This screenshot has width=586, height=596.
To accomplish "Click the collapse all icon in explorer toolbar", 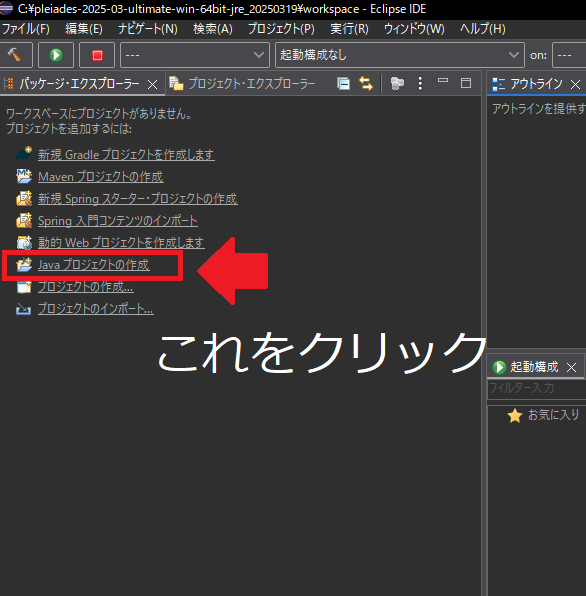I will coord(343,83).
